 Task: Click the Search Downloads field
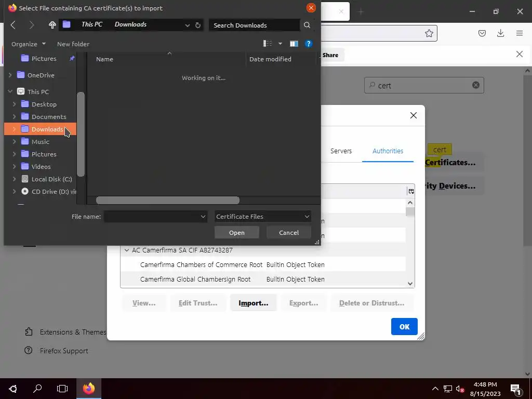coord(255,25)
